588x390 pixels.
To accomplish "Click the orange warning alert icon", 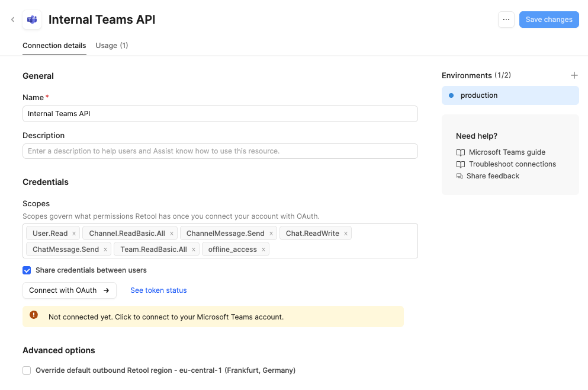I will coord(34,315).
